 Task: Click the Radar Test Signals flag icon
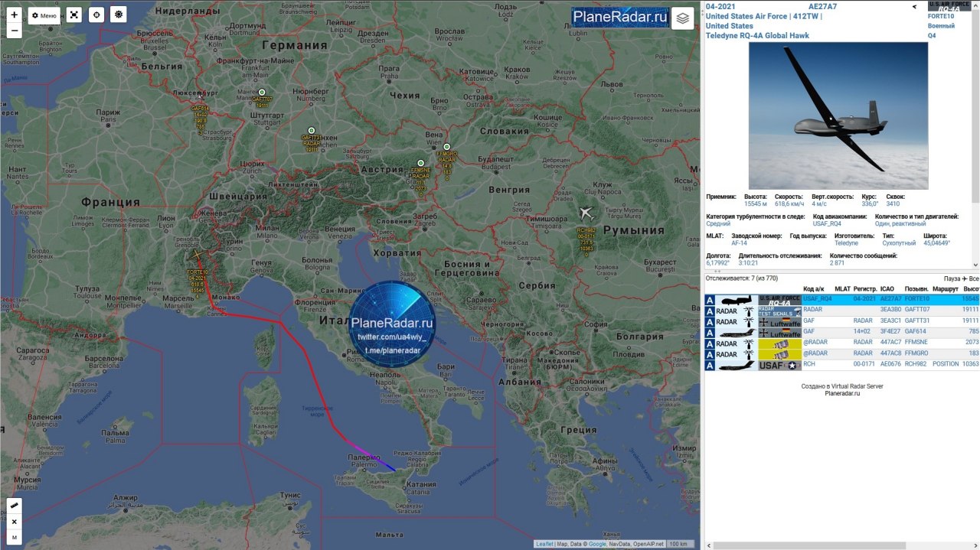pyautogui.click(x=779, y=311)
